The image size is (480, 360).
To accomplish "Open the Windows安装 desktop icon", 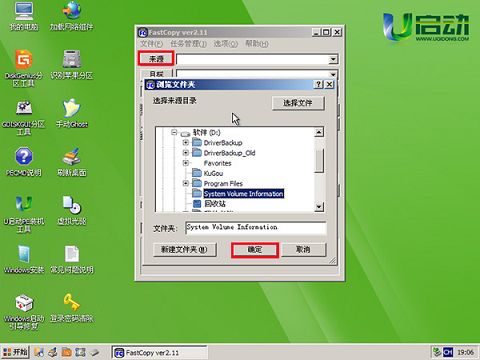I will tap(24, 259).
